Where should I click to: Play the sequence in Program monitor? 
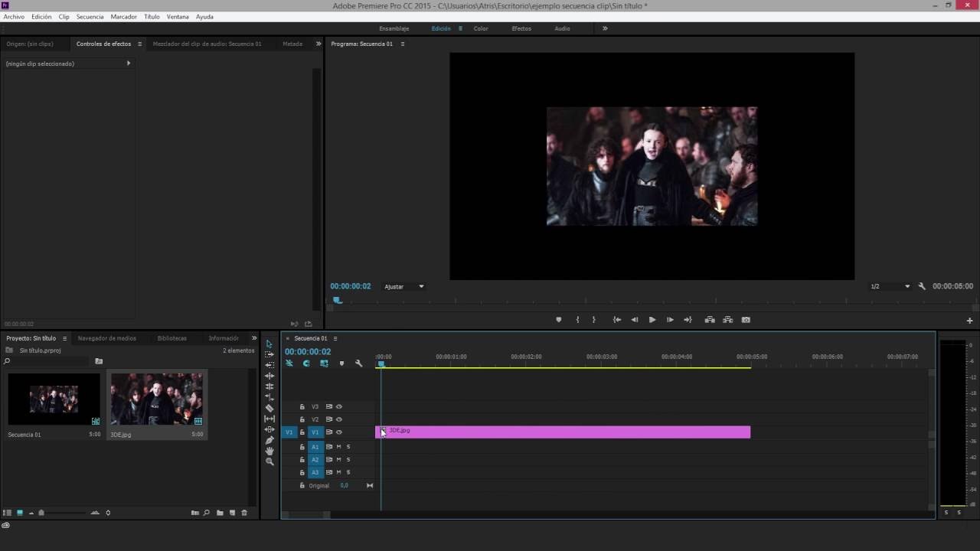point(652,320)
